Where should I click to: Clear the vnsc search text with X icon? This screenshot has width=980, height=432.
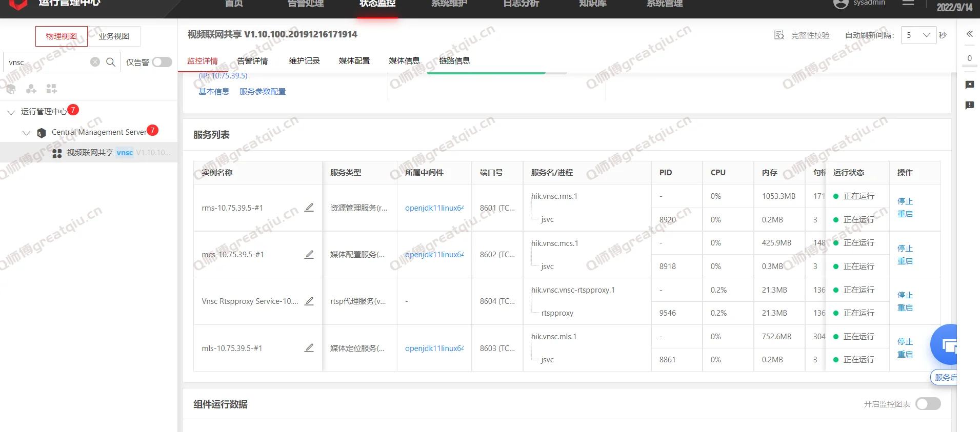click(95, 62)
